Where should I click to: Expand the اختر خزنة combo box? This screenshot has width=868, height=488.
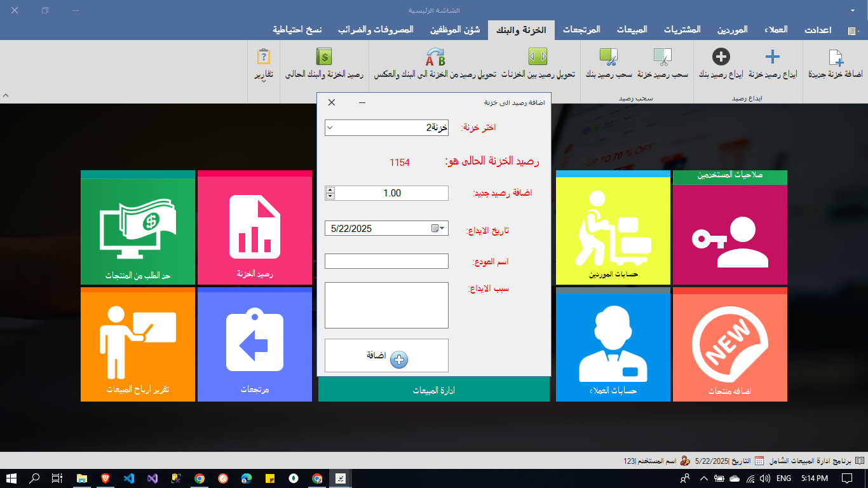pyautogui.click(x=330, y=127)
